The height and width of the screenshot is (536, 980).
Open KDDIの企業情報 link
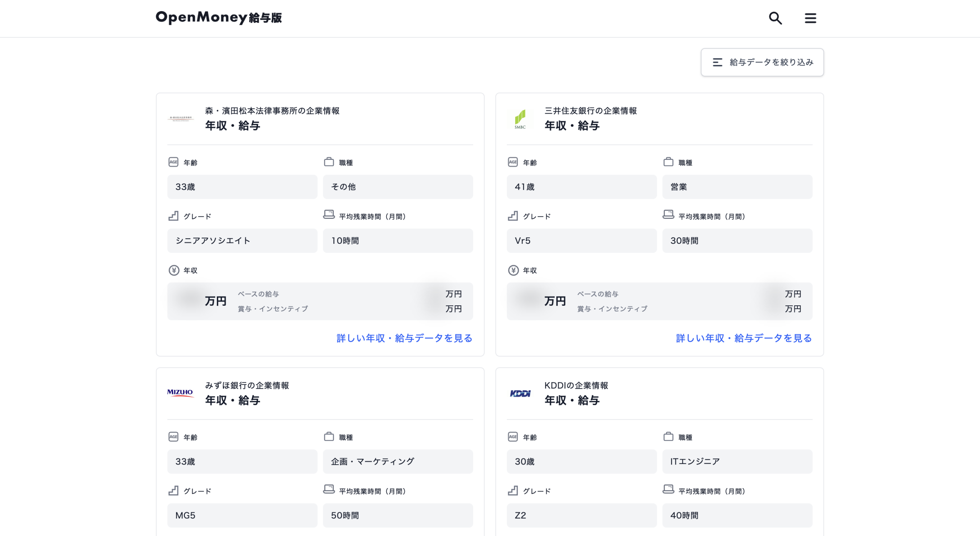576,385
